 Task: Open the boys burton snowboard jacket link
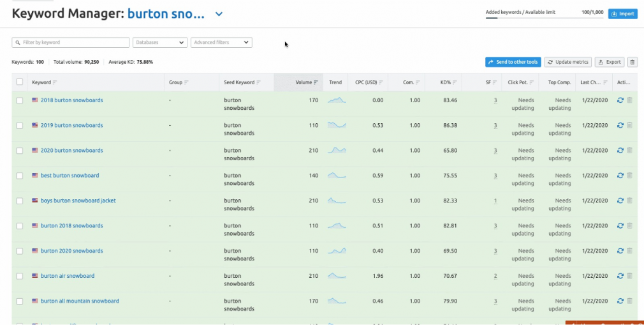78,200
